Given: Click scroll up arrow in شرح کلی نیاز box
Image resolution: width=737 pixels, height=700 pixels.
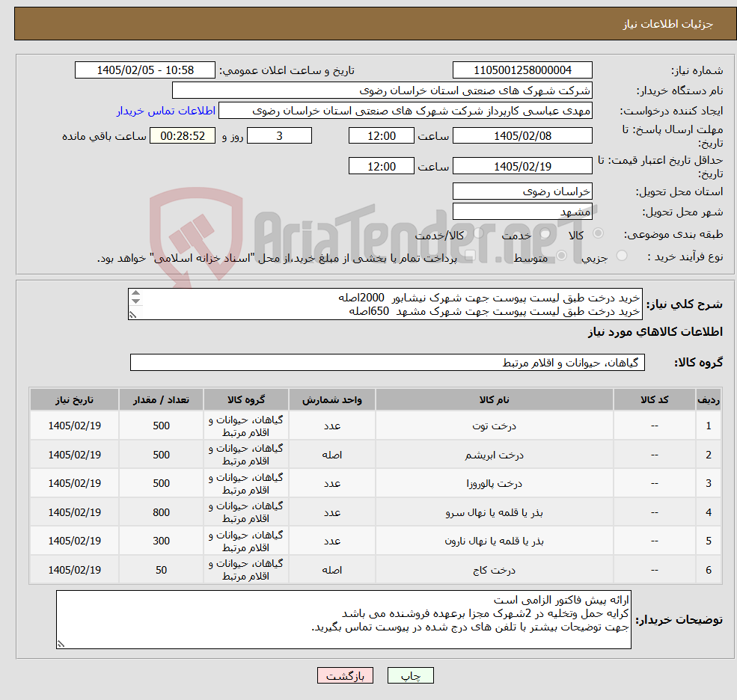Looking at the screenshot, I should point(136,293).
